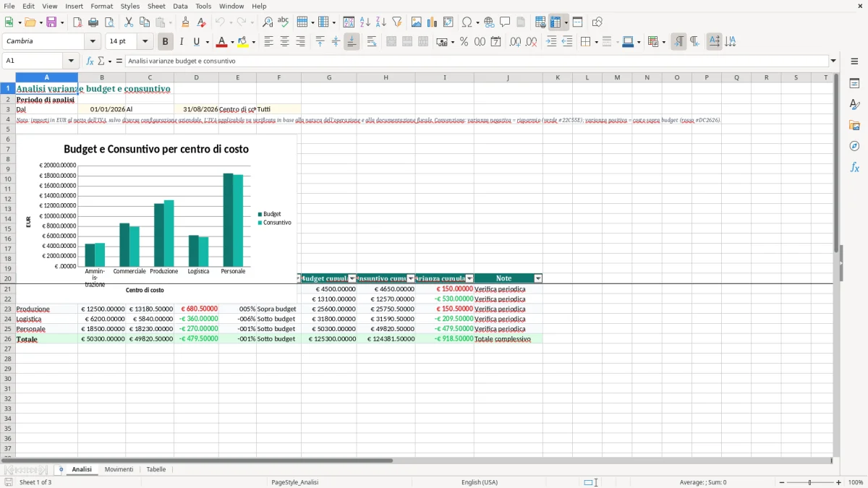
Task: Click zoom level 100% in status bar
Action: 855,482
